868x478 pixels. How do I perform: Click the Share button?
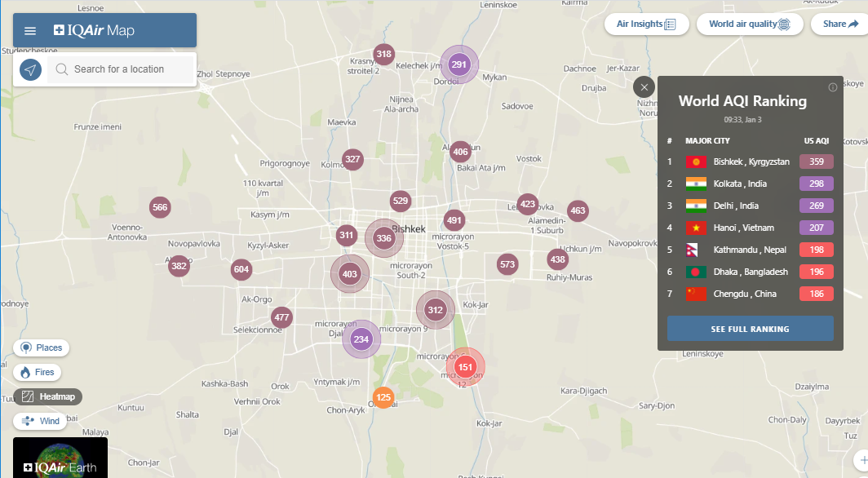pos(840,24)
